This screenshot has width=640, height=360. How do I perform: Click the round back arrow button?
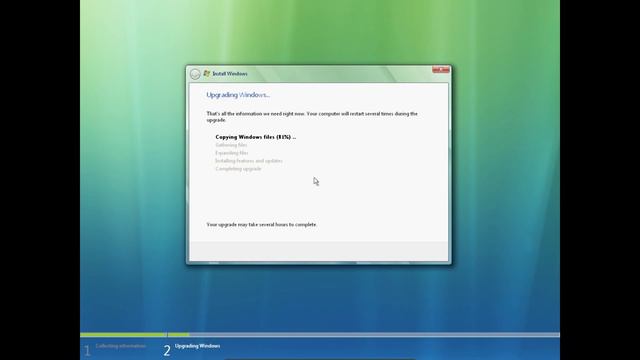195,74
